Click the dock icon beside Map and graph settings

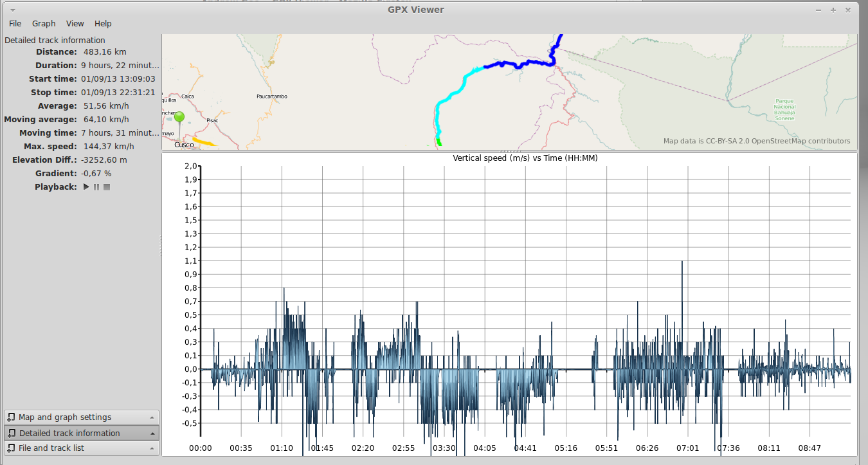click(x=11, y=417)
